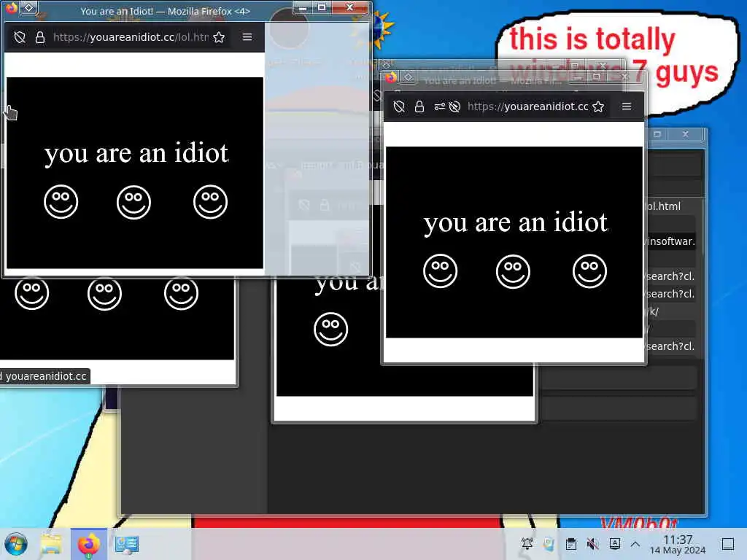The height and width of the screenshot is (560, 747).
Task: Click bookmark star in the right Firefox window
Action: click(x=598, y=106)
